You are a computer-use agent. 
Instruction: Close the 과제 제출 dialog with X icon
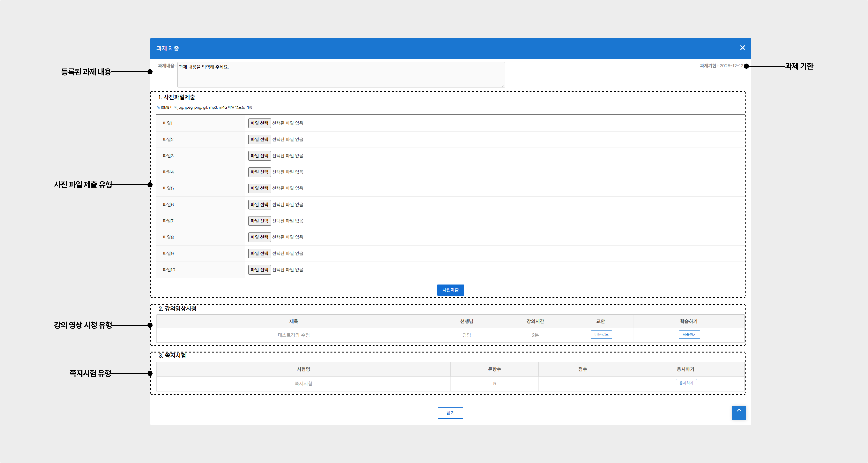(x=742, y=48)
